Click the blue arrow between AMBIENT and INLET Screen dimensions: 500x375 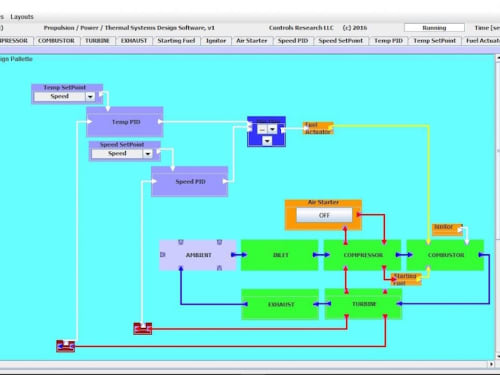click(x=239, y=255)
